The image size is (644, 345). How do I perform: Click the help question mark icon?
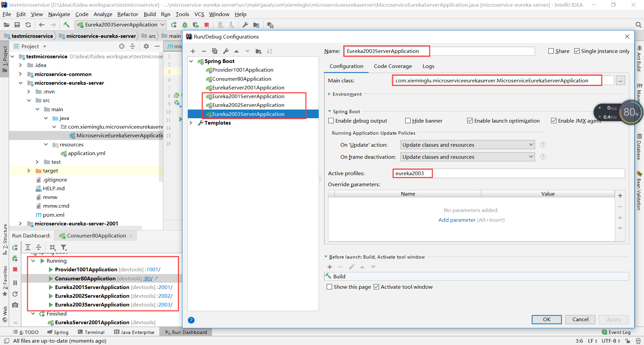click(191, 320)
